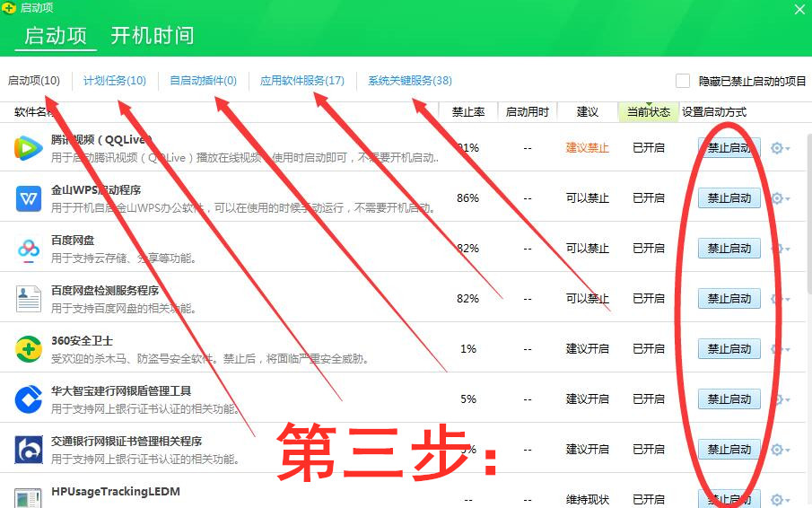Click 禁止启动 for HPUsageTrackingLEDM
Screen dimensions: 812x508
click(729, 499)
